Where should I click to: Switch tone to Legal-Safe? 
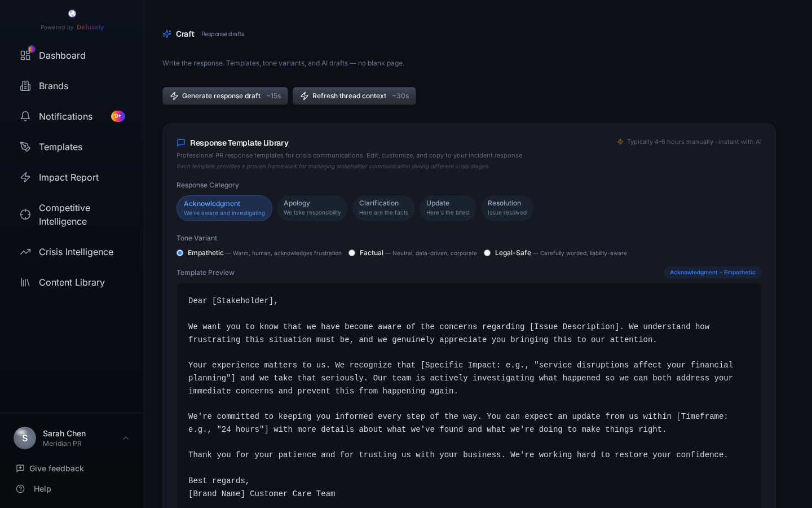487,253
